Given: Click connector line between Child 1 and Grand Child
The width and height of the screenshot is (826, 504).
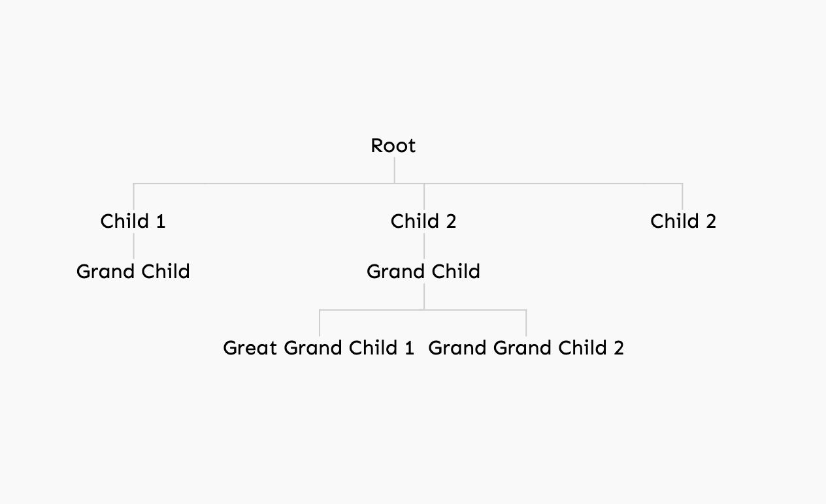Looking at the screenshot, I should point(133,247).
